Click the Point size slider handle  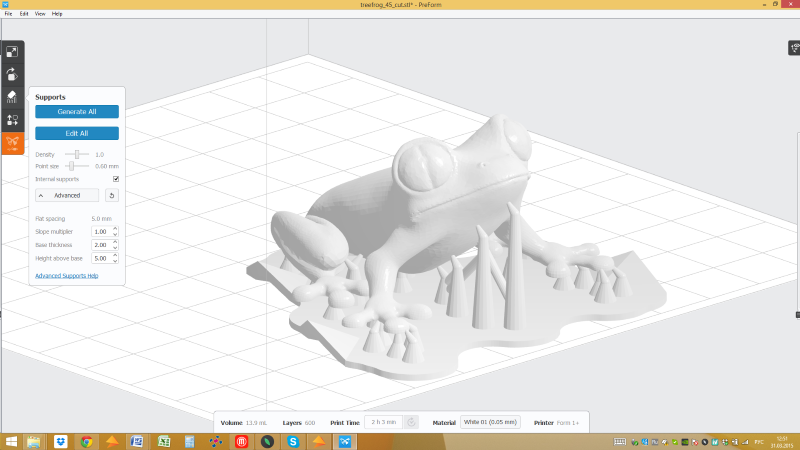pyautogui.click(x=72, y=166)
